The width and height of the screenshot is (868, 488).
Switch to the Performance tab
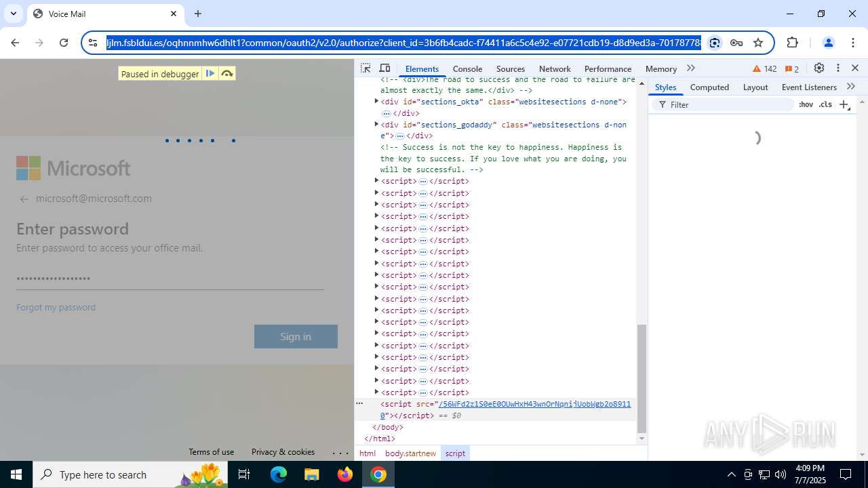(x=608, y=69)
